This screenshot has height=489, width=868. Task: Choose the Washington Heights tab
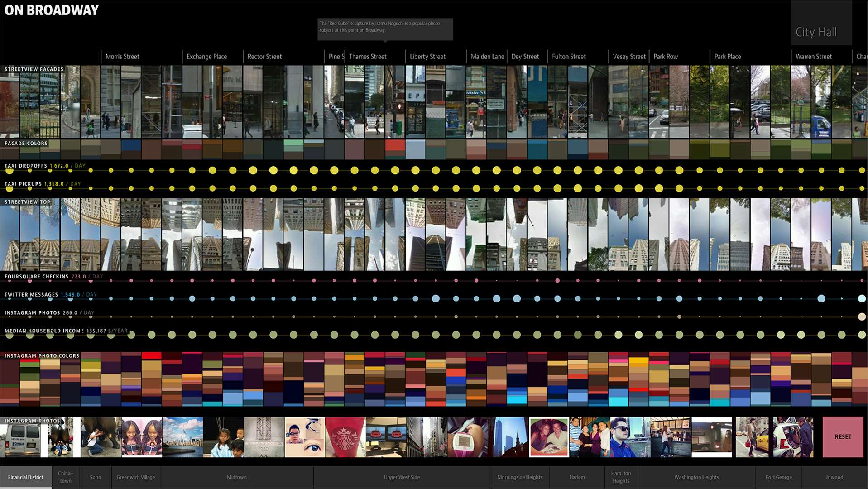(x=696, y=477)
